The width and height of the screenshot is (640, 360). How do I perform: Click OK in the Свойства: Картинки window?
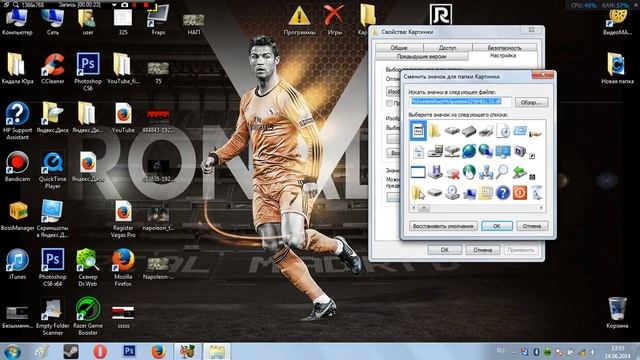pyautogui.click(x=444, y=250)
